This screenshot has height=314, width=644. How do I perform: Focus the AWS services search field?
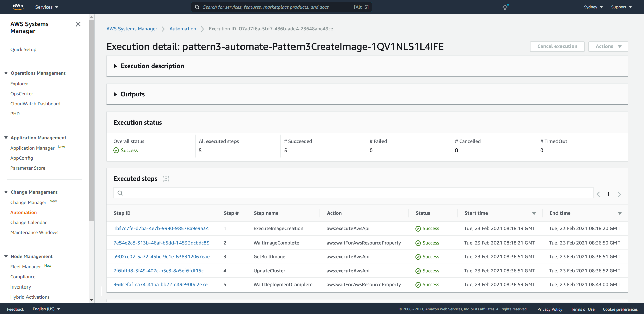point(281,7)
